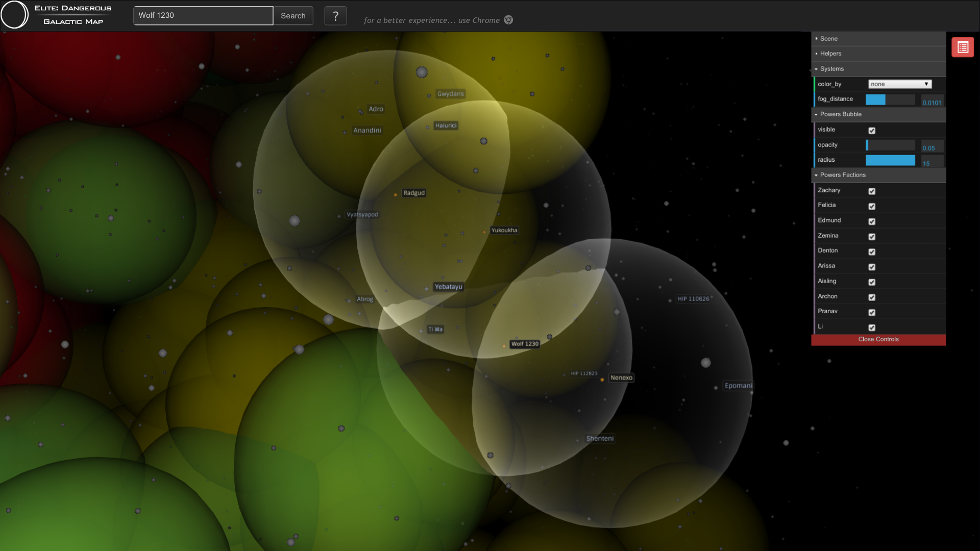The image size is (980, 551).
Task: Select the Epomani system label
Action: [738, 386]
